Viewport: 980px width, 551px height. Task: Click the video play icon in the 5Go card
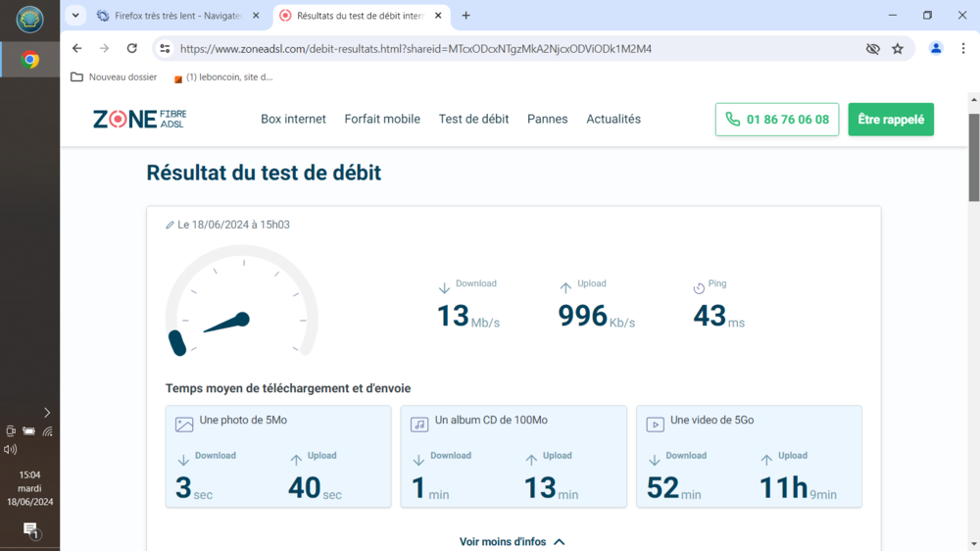[655, 425]
